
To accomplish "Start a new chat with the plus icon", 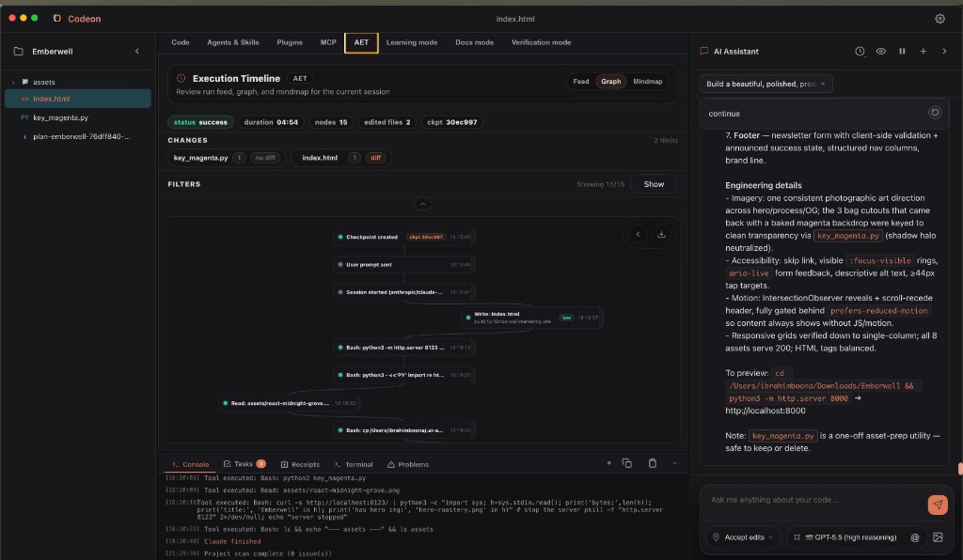I will [x=924, y=52].
